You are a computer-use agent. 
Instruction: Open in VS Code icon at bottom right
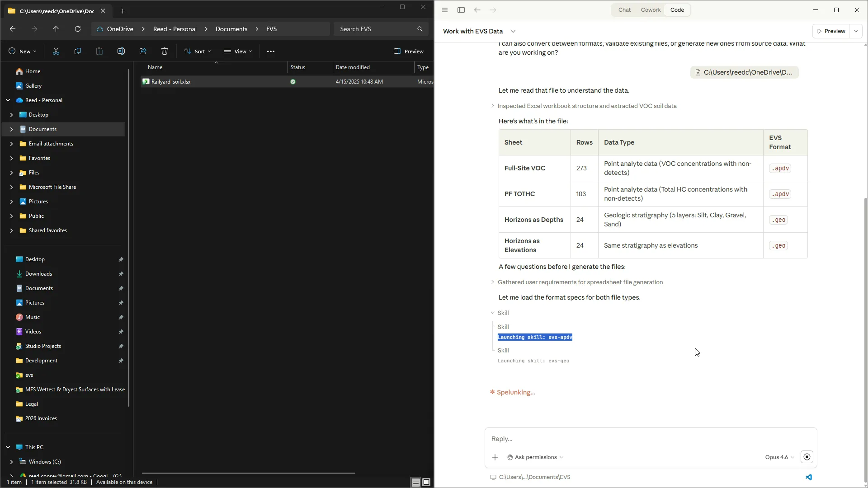point(809,477)
